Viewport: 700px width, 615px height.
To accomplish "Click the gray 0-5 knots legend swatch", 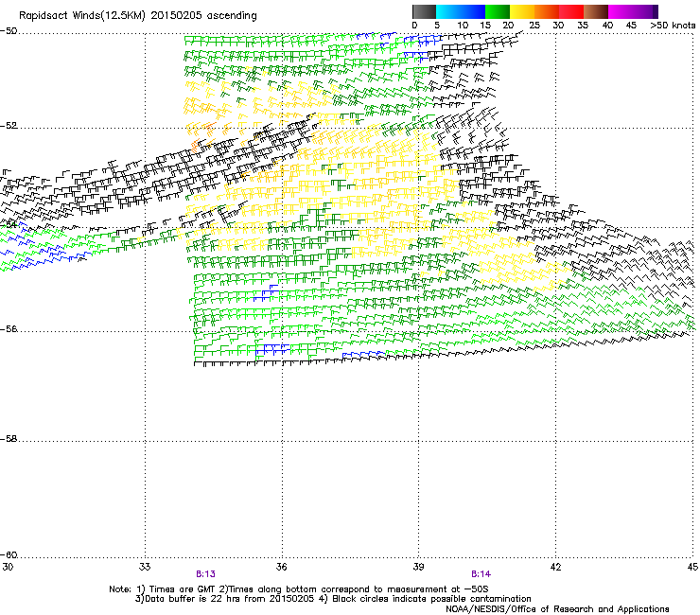I will [424, 11].
